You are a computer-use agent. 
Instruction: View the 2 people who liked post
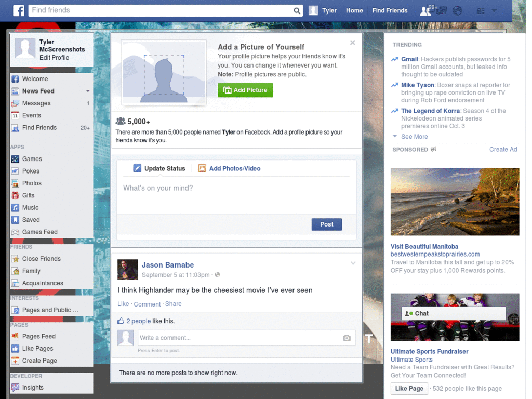[x=138, y=321]
